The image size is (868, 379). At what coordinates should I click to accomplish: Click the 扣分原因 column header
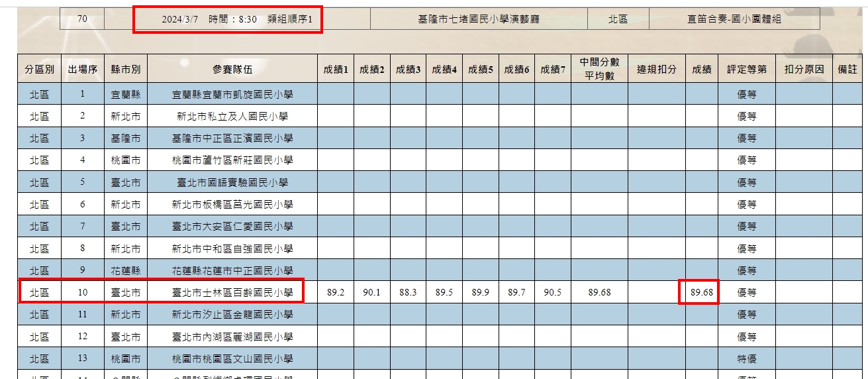pos(804,69)
